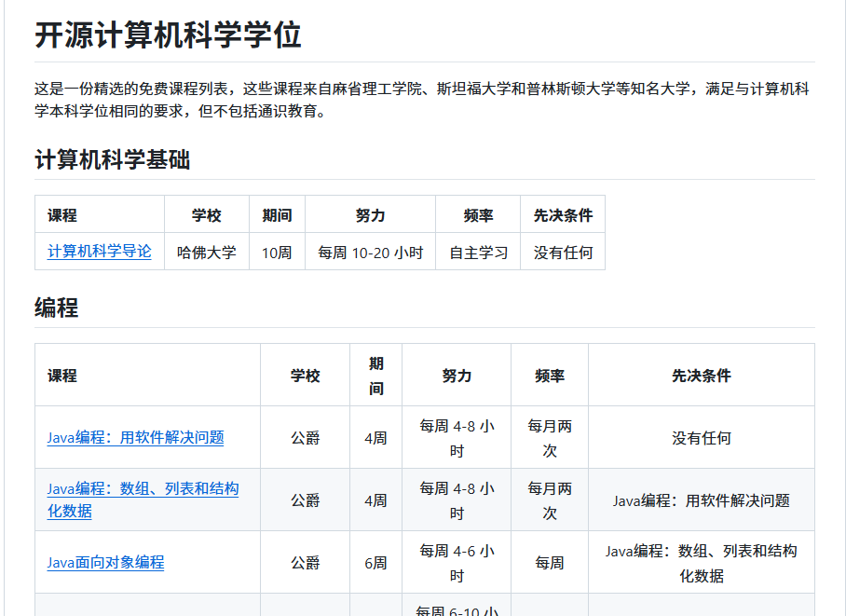The width and height of the screenshot is (846, 616).
Task: Open the Java编程:用软件解决问题 course link
Action: click(135, 437)
